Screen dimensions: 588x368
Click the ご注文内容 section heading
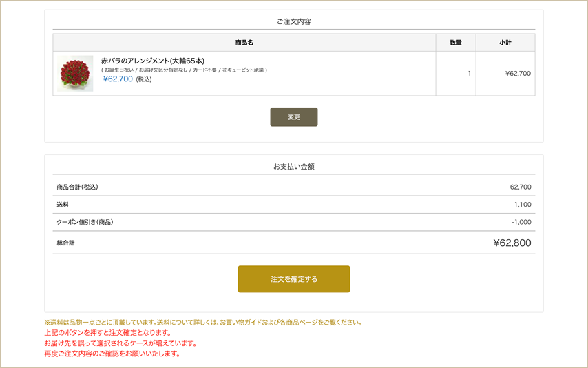pyautogui.click(x=294, y=22)
